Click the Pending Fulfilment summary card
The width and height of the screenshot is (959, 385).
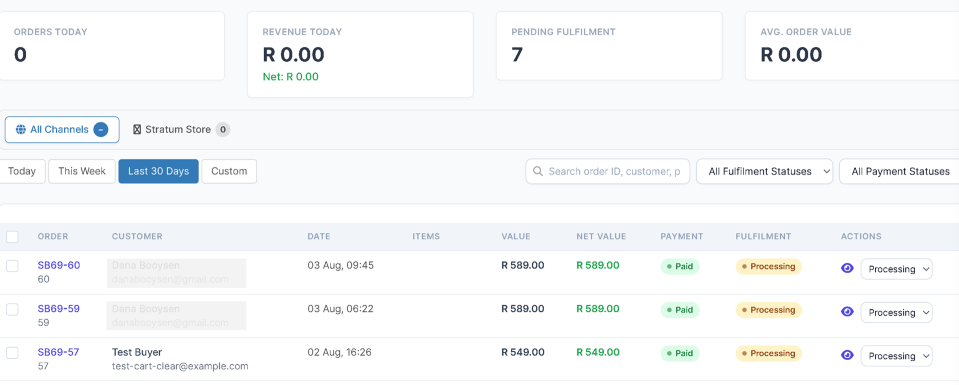coord(609,46)
